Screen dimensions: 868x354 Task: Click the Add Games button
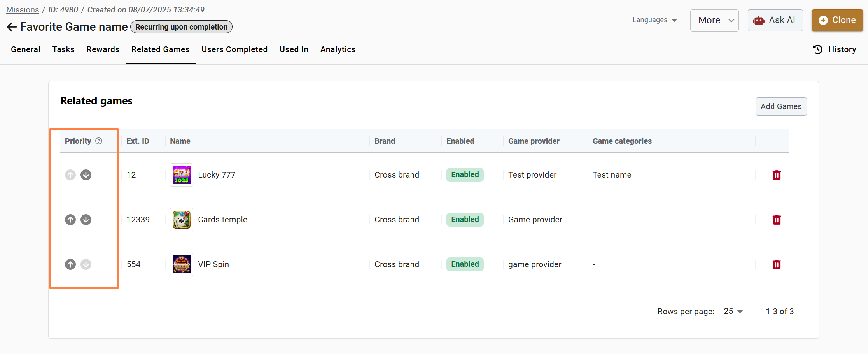coord(781,106)
